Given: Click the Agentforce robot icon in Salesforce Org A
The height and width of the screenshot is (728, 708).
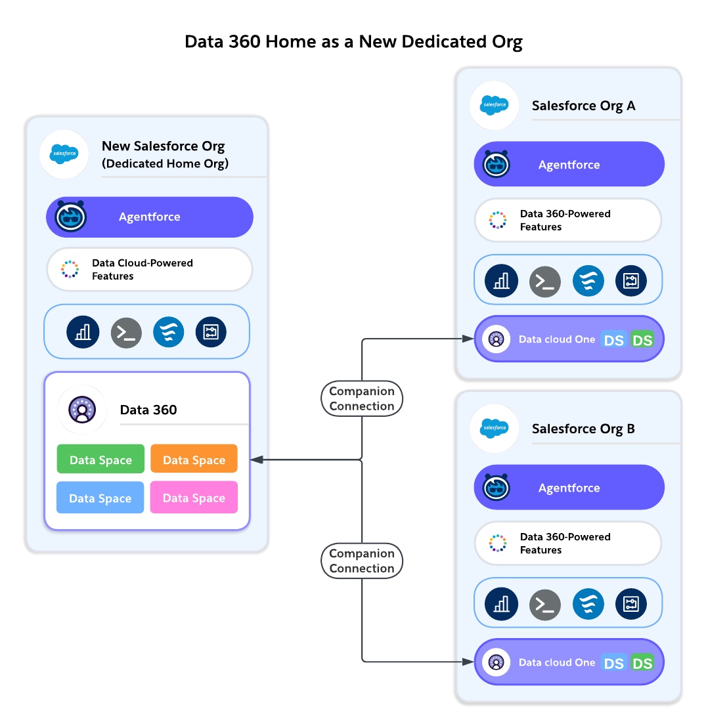Looking at the screenshot, I should coord(497,164).
